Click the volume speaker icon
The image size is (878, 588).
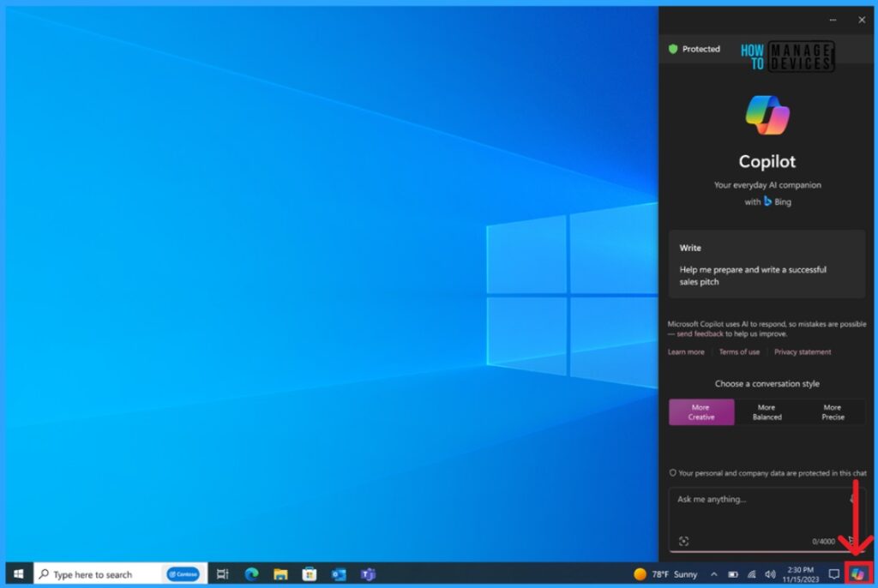pyautogui.click(x=771, y=574)
